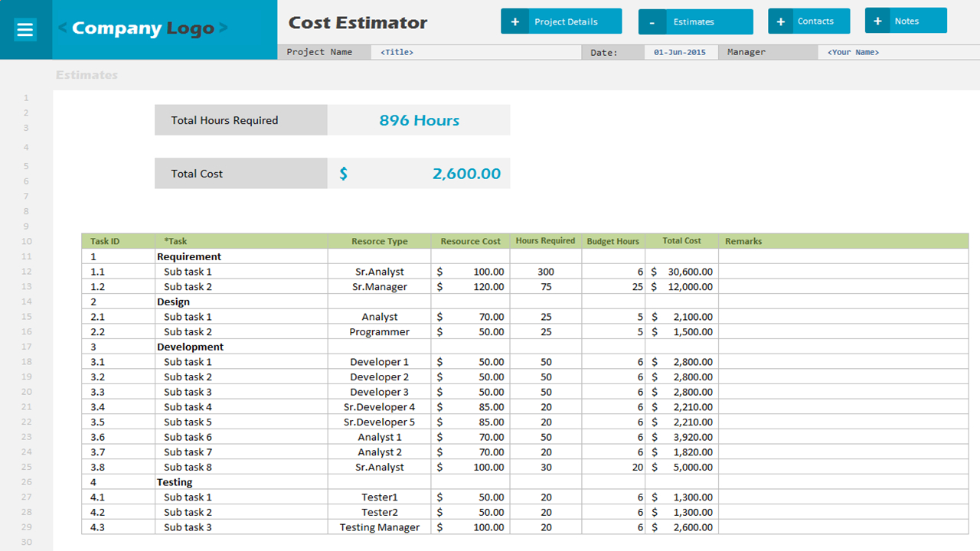Click the plus icon on Notes
Image resolution: width=980 pixels, height=551 pixels.
coord(877,21)
